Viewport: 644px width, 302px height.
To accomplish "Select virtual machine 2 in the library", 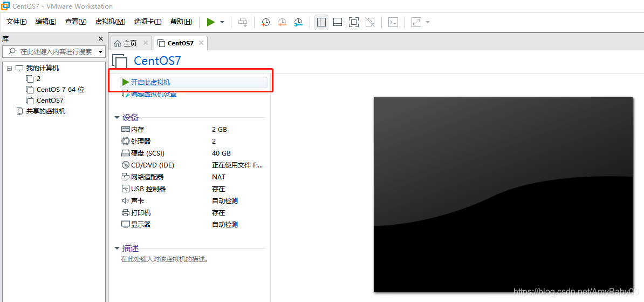I will coord(39,78).
